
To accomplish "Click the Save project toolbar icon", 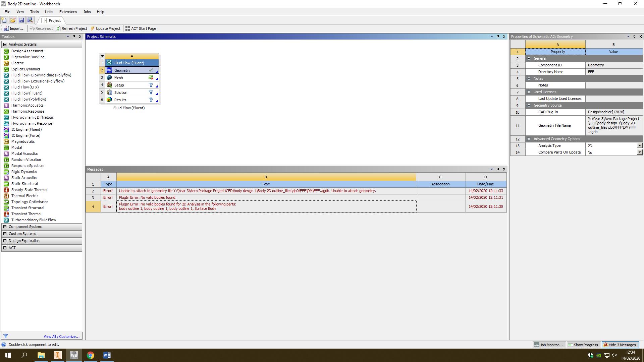I will click(21, 20).
